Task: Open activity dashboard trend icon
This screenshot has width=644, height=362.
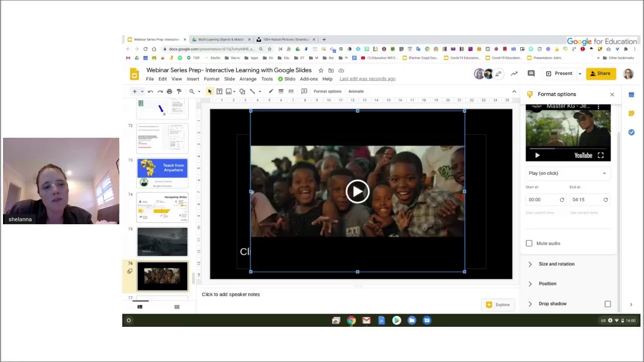Action: (x=514, y=73)
